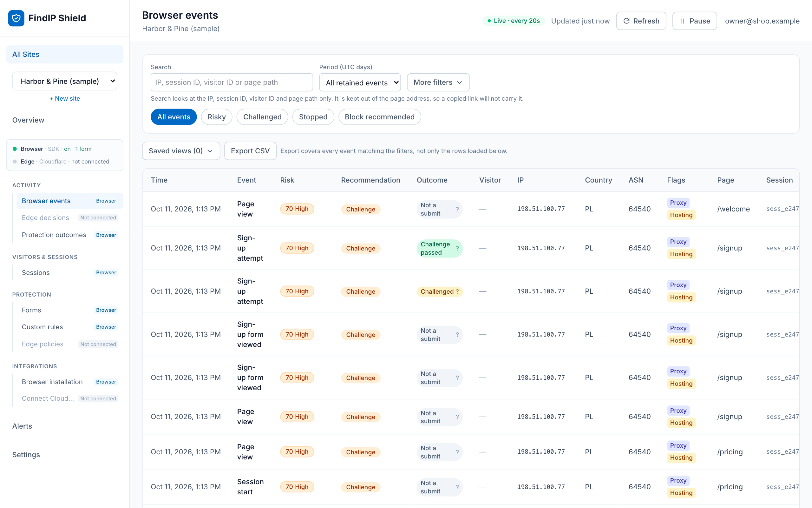The width and height of the screenshot is (812, 508).
Task: Click the help icon on Challenged outcome
Action: click(x=457, y=292)
